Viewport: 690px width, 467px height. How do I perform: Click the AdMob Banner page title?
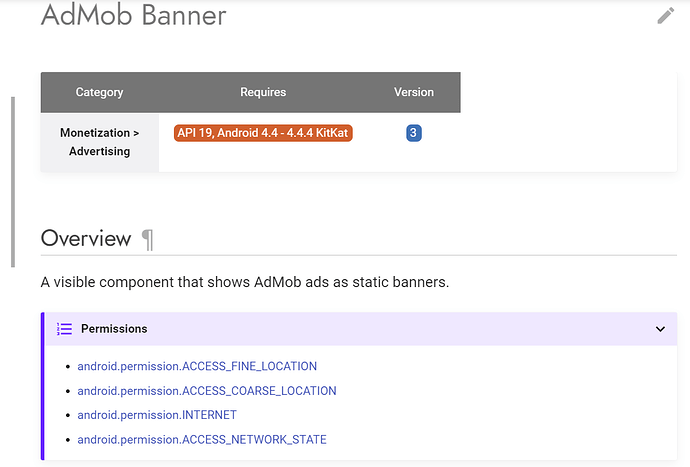point(133,15)
